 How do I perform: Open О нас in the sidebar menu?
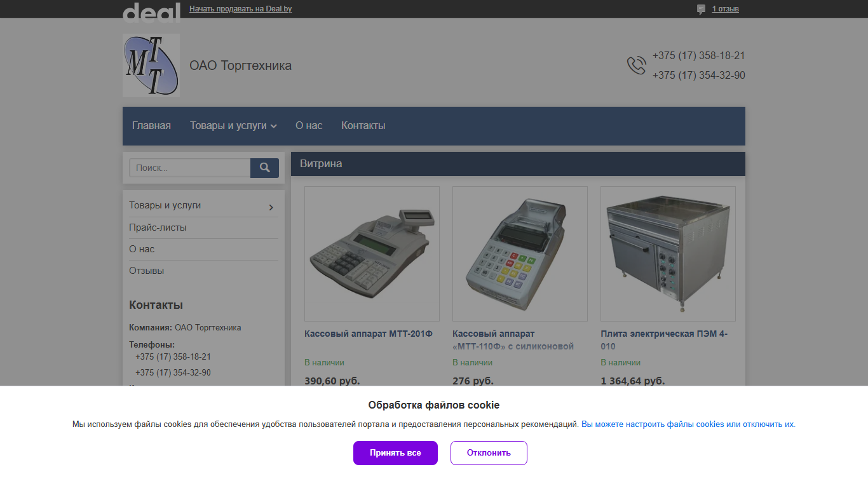point(142,249)
